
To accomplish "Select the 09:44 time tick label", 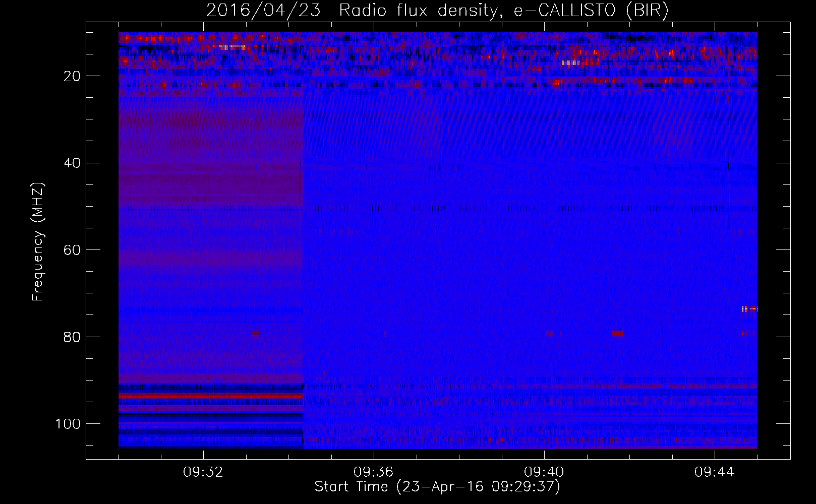I will click(x=715, y=472).
